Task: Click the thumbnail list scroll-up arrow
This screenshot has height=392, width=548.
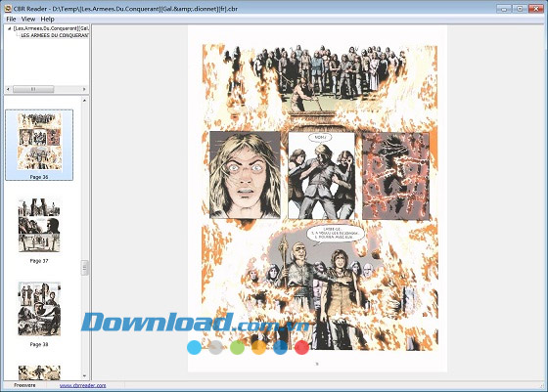Action: pyautogui.click(x=84, y=101)
